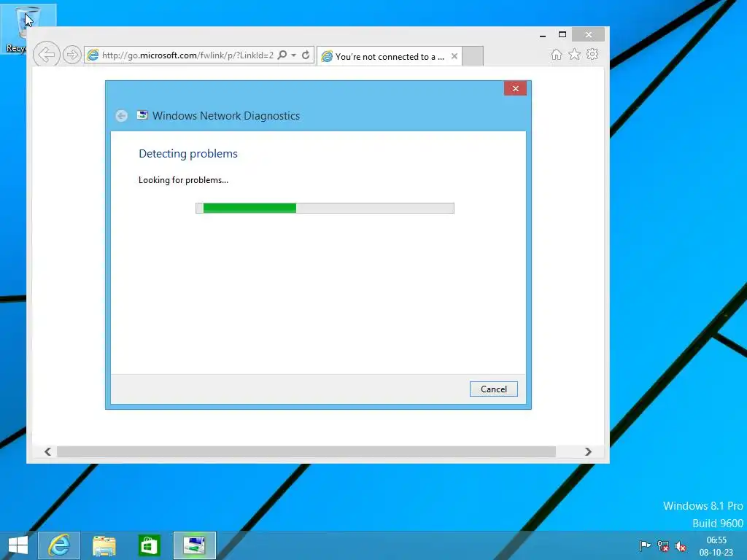Open the Tools gear icon menu
The height and width of the screenshot is (560, 747).
coord(592,54)
